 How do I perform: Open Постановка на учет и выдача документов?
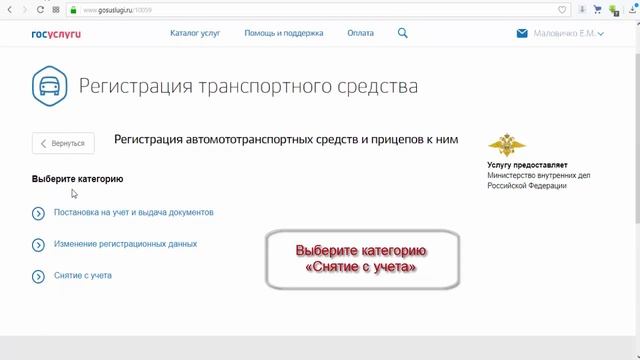coord(133,212)
